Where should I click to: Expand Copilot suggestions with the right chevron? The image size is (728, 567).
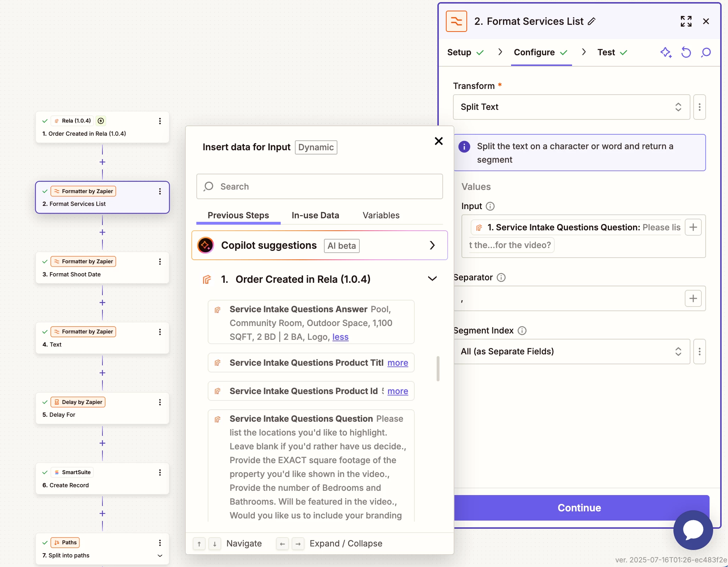pos(432,245)
